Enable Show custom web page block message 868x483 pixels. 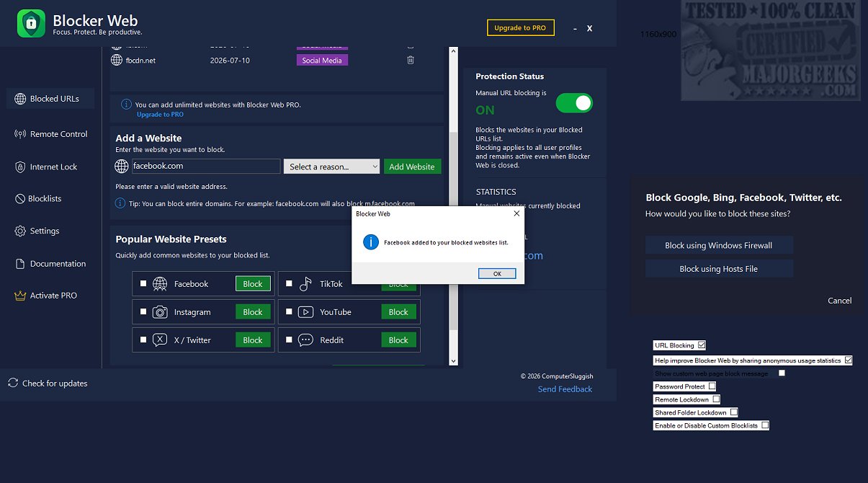pyautogui.click(x=782, y=373)
